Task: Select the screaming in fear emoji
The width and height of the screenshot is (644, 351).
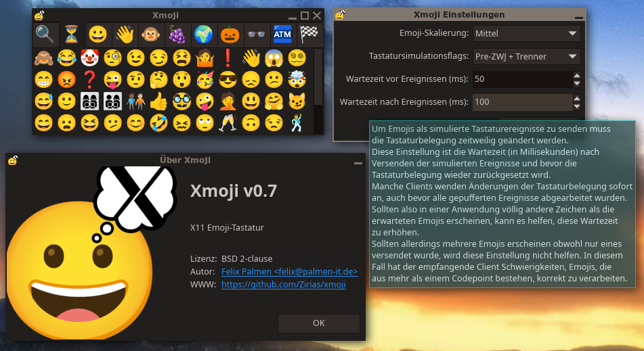Action: pos(274,58)
